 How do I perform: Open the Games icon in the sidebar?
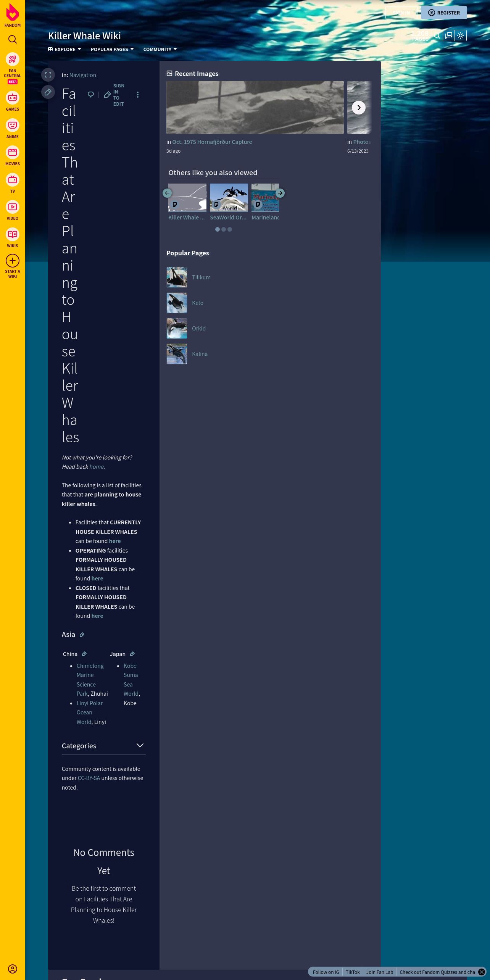tap(13, 98)
